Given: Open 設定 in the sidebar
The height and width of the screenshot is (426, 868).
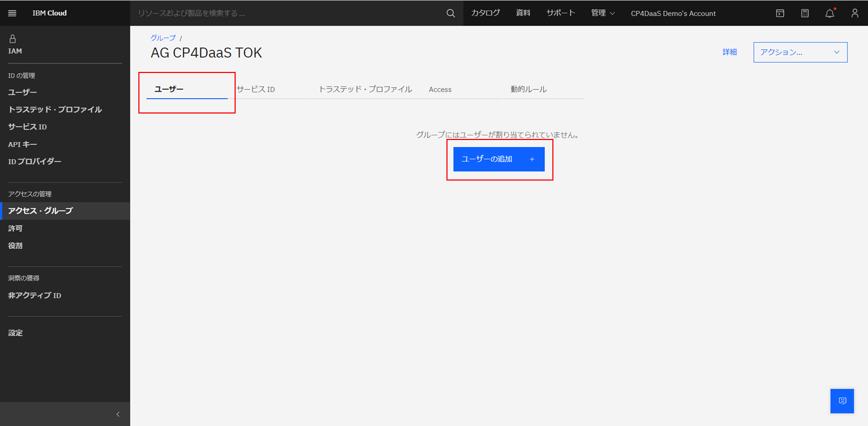Looking at the screenshot, I should [x=15, y=333].
